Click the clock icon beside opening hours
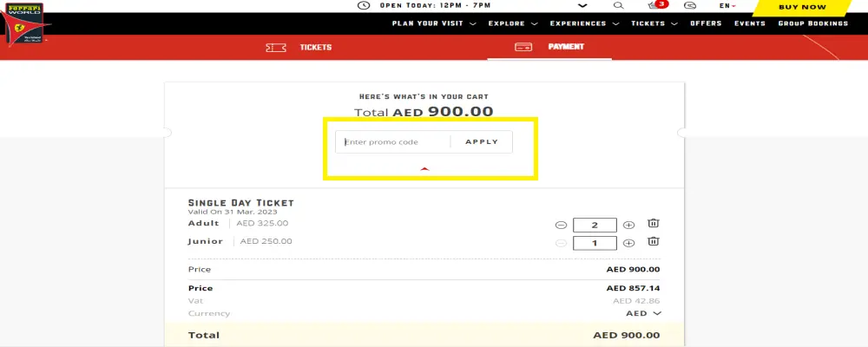The image size is (868, 347). coord(363,5)
